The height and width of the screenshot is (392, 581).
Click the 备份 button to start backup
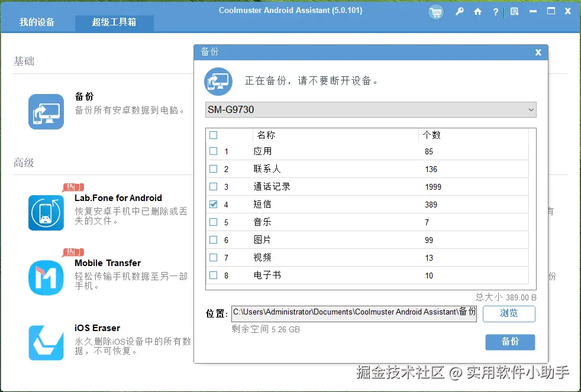pos(509,342)
